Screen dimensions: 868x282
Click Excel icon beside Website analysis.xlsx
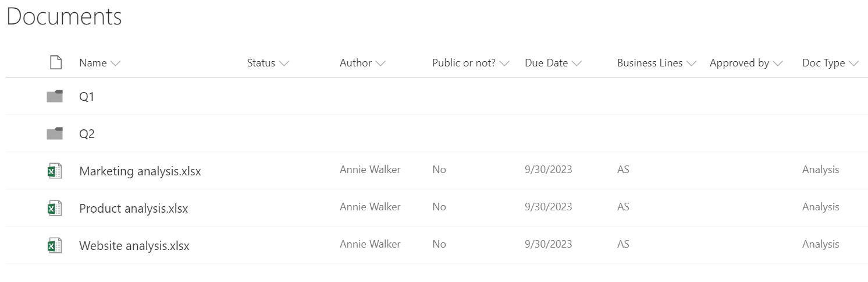pyautogui.click(x=54, y=246)
